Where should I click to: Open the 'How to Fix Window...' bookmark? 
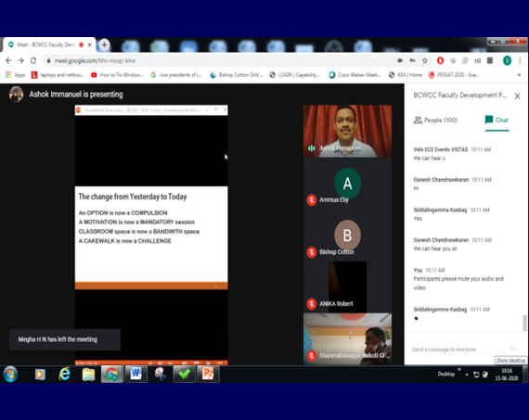pyautogui.click(x=118, y=75)
